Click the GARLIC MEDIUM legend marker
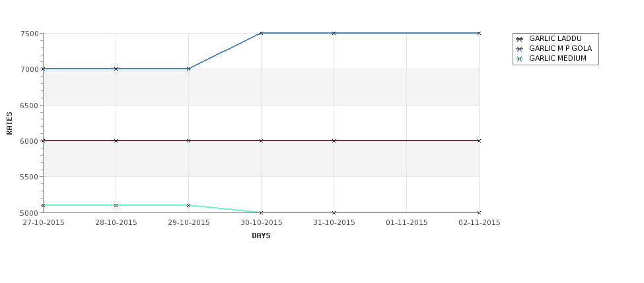The image size is (644, 283). tap(519, 59)
